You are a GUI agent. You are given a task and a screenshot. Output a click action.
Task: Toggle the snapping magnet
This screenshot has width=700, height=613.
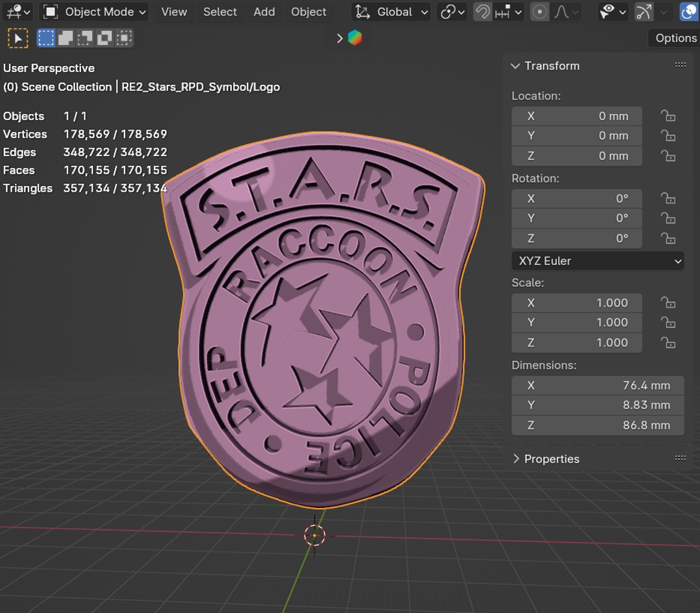482,12
